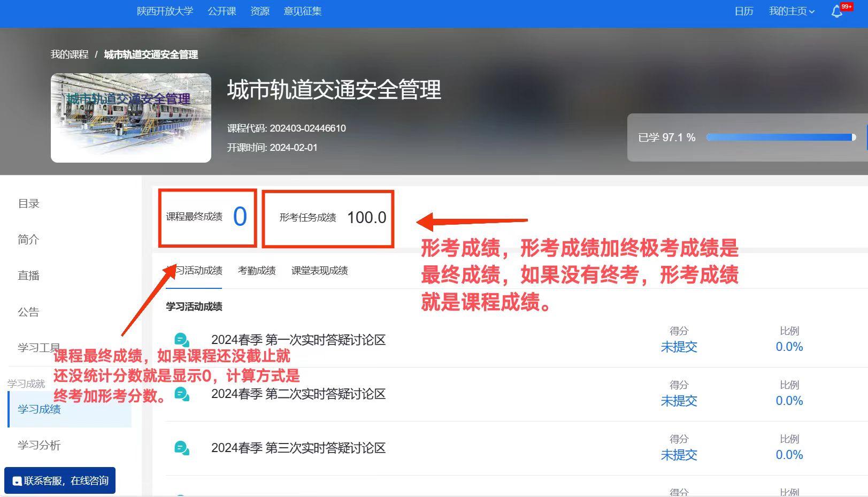This screenshot has width=868, height=497.
Task: Click 我的课程 breadcrumb link
Action: pos(70,55)
